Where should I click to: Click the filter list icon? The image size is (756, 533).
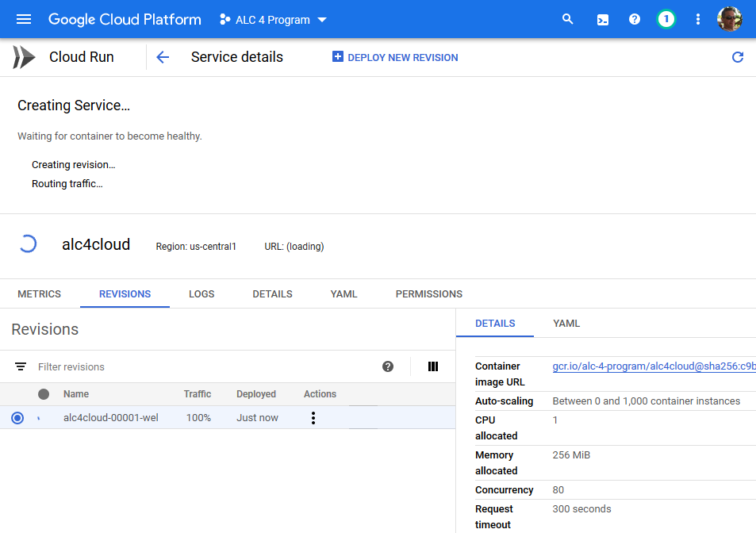(21, 366)
